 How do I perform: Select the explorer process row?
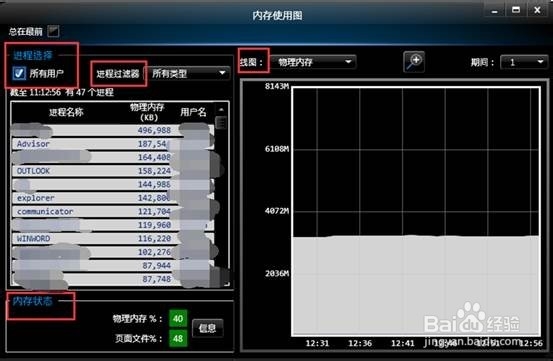click(113, 198)
